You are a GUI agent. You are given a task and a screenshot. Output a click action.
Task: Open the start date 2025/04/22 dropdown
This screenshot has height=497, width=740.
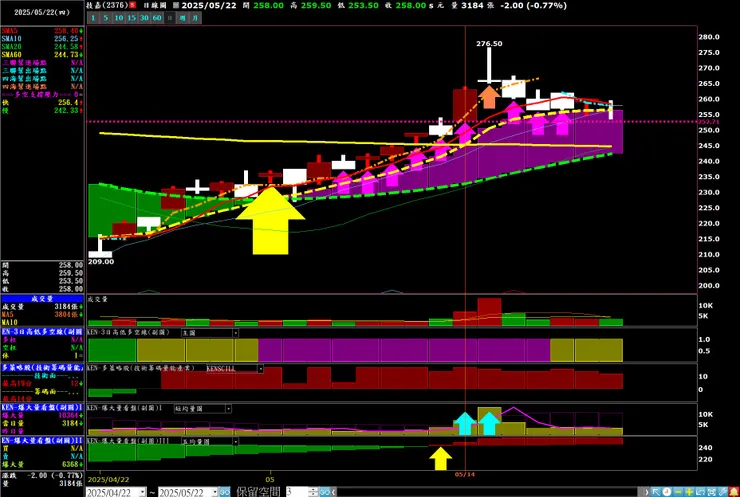point(142,492)
